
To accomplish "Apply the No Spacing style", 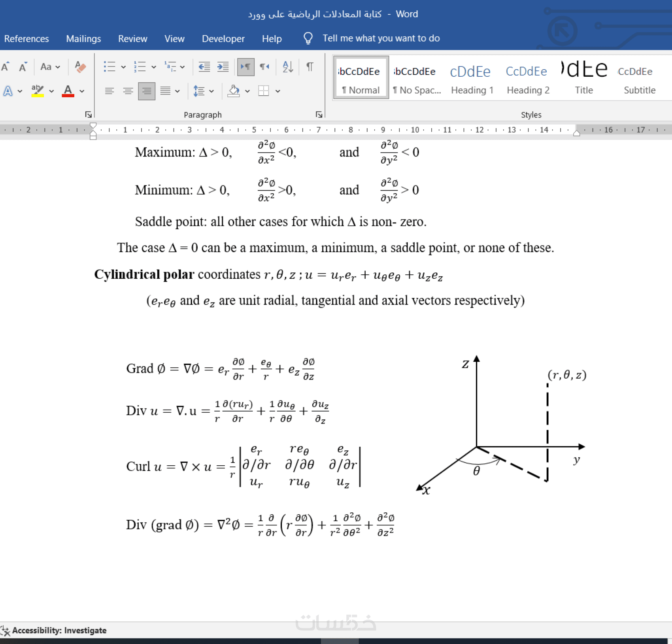I will (417, 77).
